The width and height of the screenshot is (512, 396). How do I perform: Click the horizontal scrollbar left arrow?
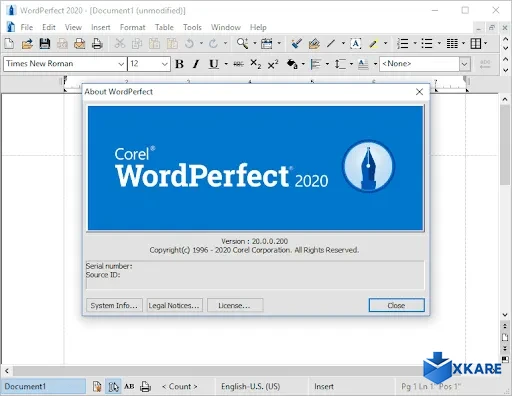coord(7,371)
